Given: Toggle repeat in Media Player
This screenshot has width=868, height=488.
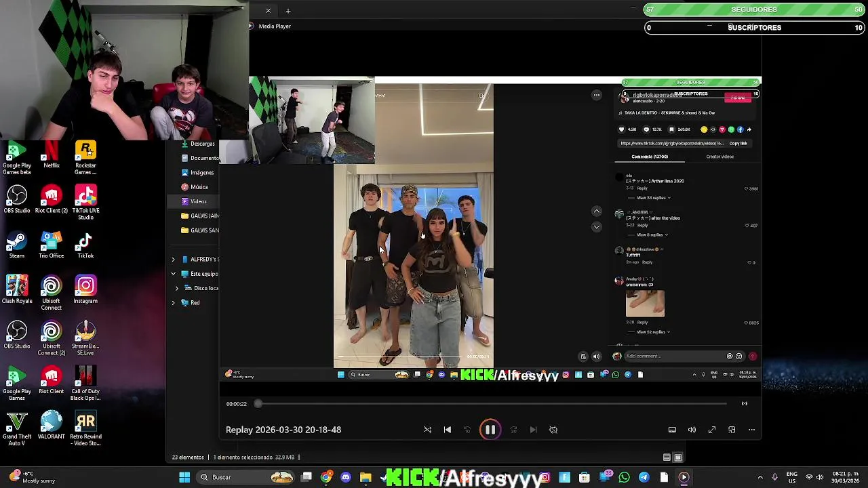Looking at the screenshot, I should [x=553, y=430].
